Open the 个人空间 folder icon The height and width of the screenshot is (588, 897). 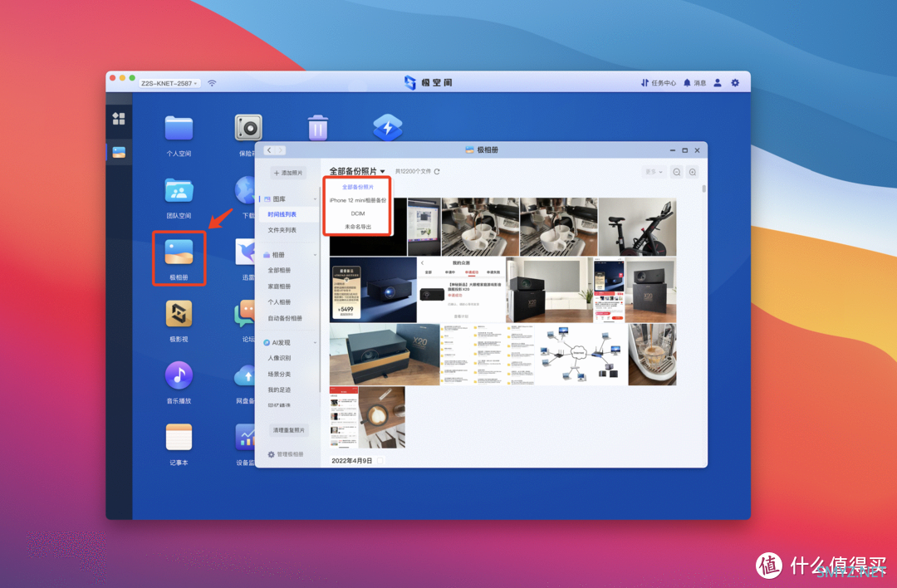(x=179, y=128)
